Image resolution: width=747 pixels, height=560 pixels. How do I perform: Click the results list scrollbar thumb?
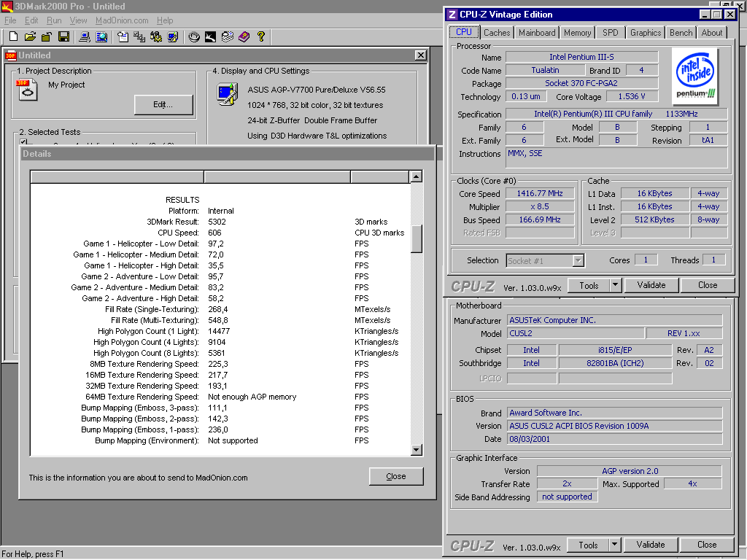tap(417, 238)
